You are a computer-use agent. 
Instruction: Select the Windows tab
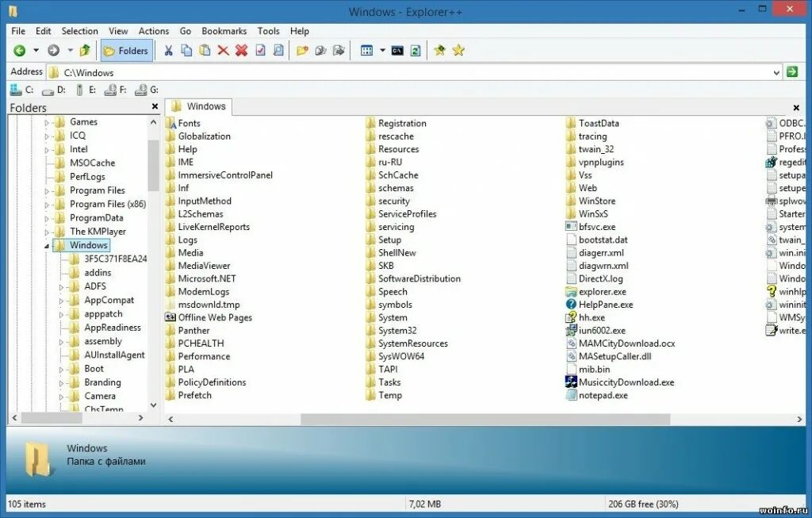[x=199, y=106]
